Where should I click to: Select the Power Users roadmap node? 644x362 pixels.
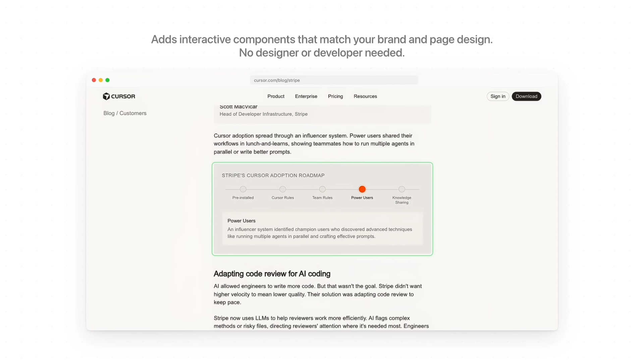(362, 189)
